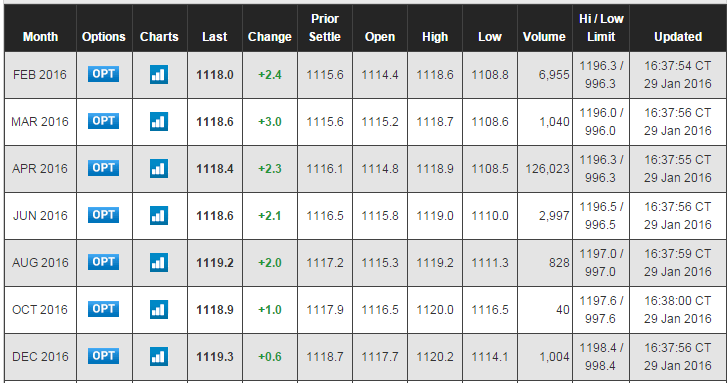Click the Prior Settle column header
Screen dimensions: 728x383
tap(325, 28)
